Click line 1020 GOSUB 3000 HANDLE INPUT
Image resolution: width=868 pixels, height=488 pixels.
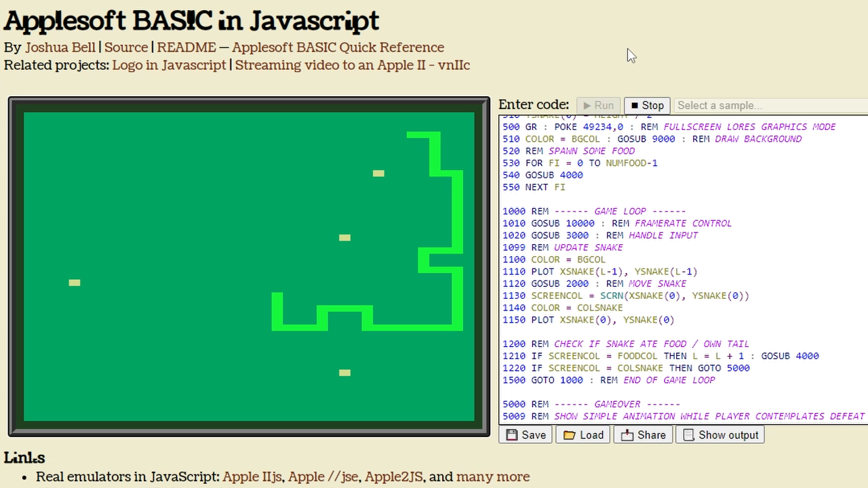click(600, 235)
